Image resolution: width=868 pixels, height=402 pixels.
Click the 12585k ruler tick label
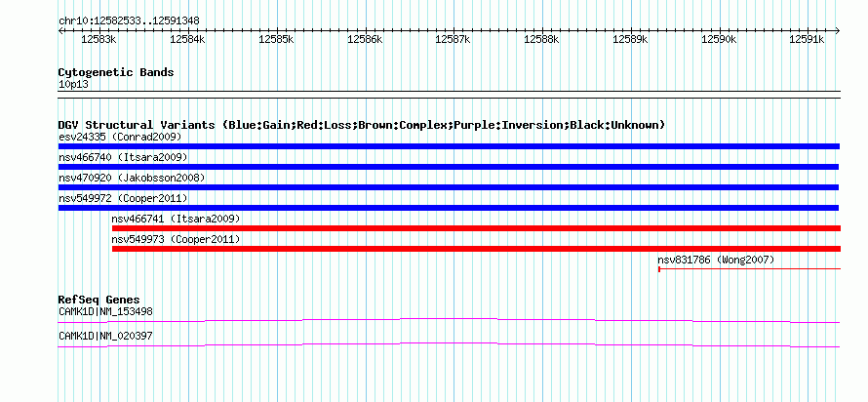tap(276, 39)
